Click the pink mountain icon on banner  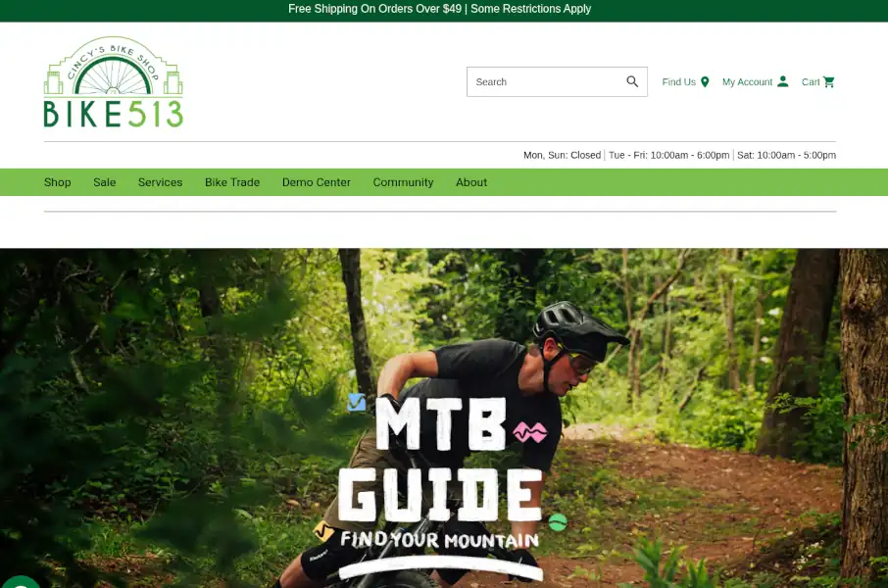coord(530,432)
